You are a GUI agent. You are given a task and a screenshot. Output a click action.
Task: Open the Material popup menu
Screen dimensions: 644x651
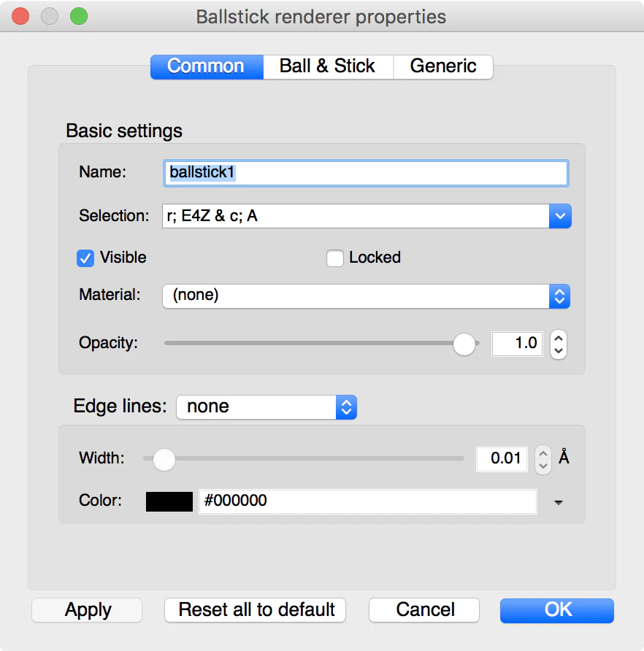[366, 296]
